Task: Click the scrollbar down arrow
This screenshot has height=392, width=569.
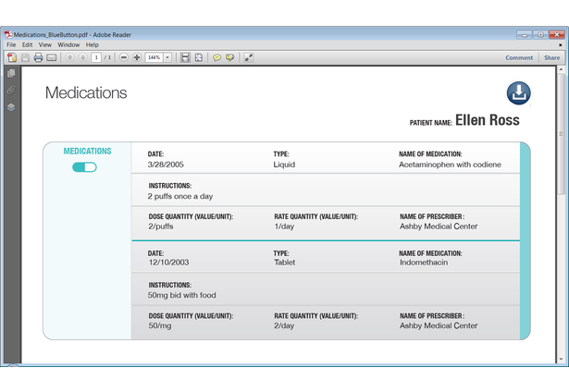Action: (561, 359)
